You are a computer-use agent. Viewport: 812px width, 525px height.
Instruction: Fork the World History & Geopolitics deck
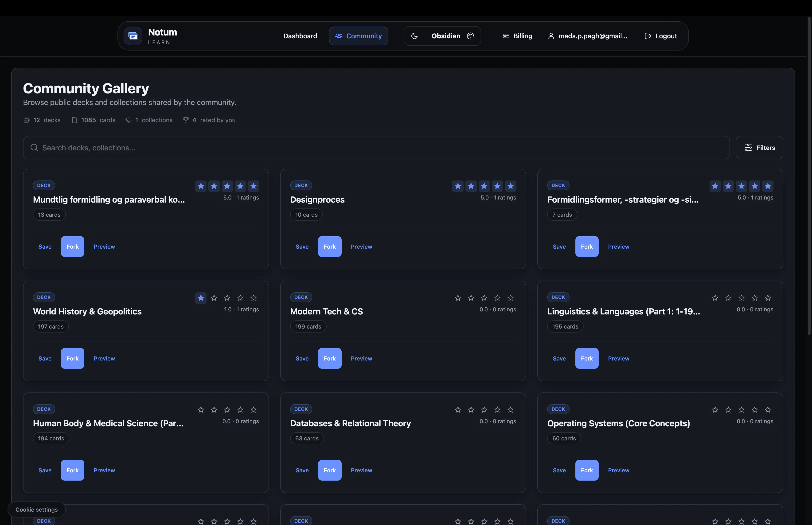(73, 358)
